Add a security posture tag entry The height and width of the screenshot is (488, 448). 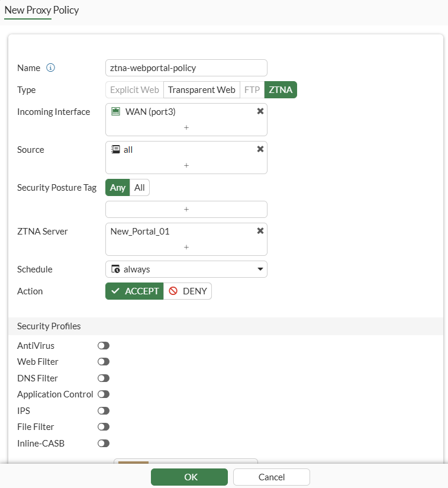click(186, 209)
